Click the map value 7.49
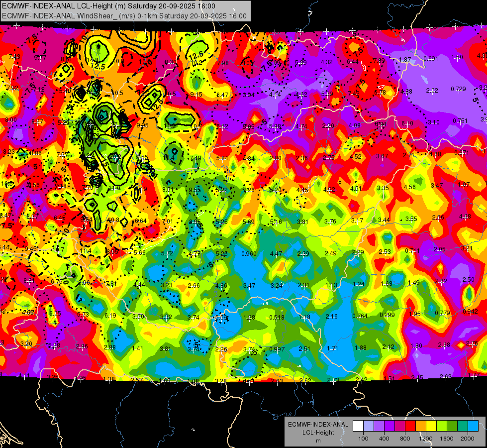The width and height of the screenshot is (487, 448). [195, 158]
